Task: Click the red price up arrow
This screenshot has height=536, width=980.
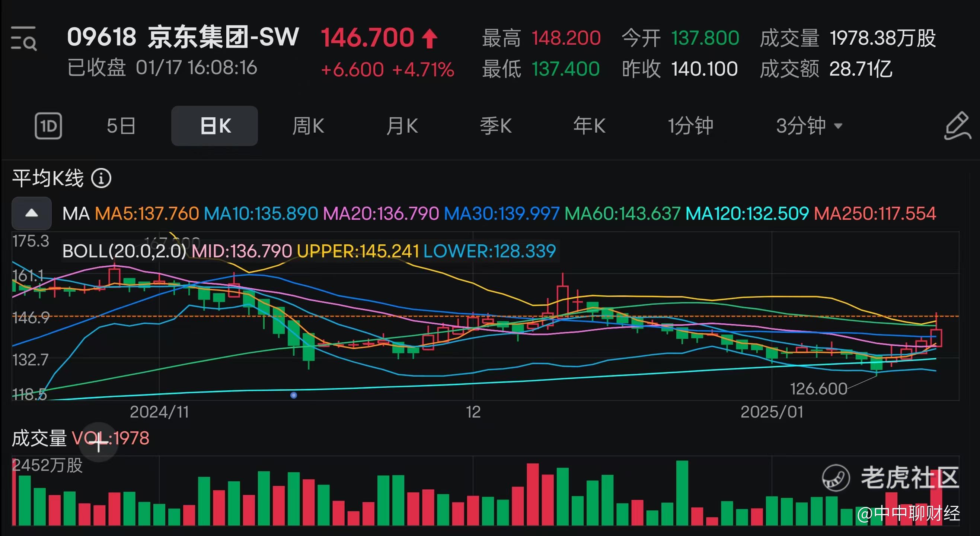Action: click(x=430, y=38)
